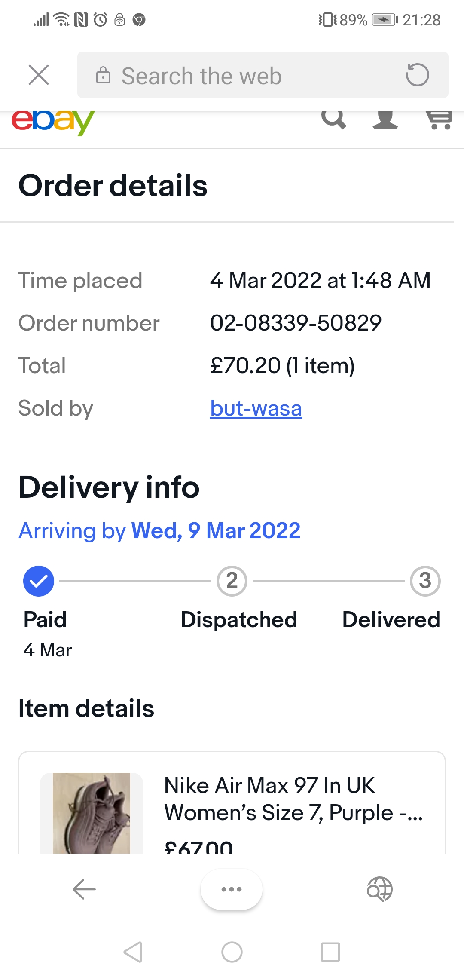Tap the Dispatched step 2 circle
464x980 pixels.
click(232, 581)
